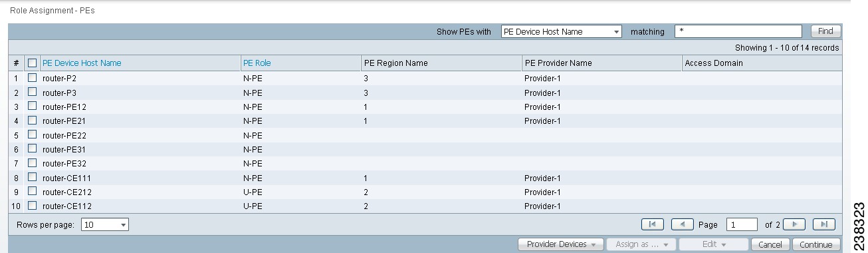This screenshot has width=868, height=253.
Task: Click the Find button
Action: point(825,31)
